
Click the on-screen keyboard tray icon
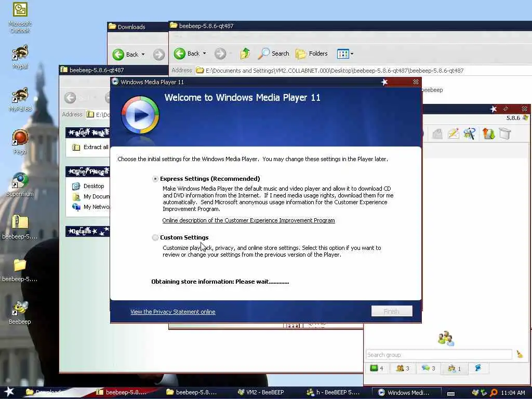click(451, 394)
